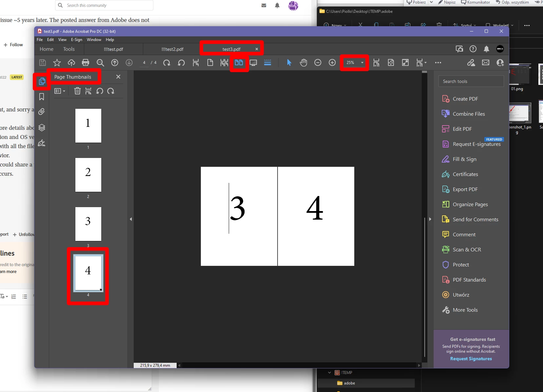Close the Page Thumbnails panel
Viewport: 543px width, 392px height.
[118, 77]
